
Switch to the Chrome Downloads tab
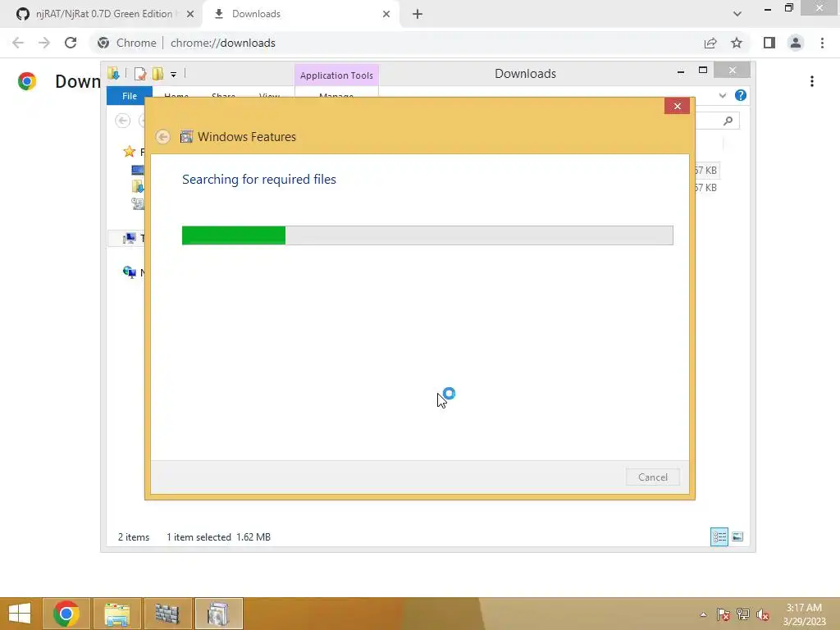pos(300,14)
